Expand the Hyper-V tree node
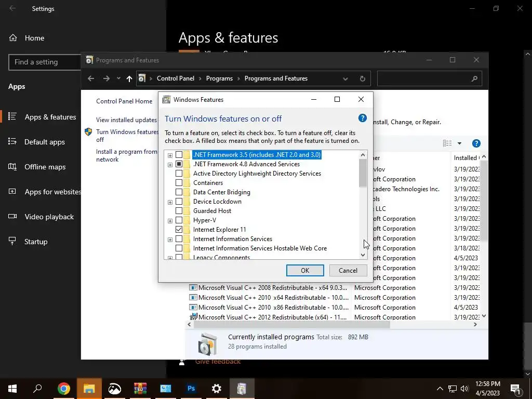532x399 pixels. coord(170,221)
